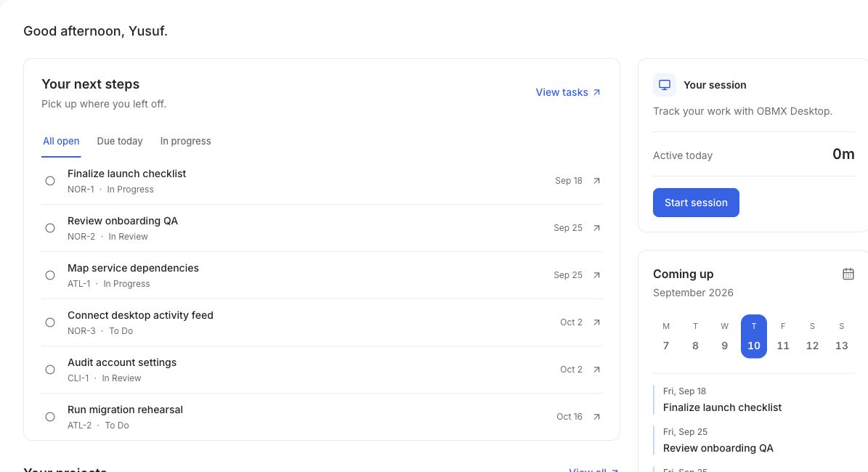Click the CLI-1 task ID
This screenshot has height=472, width=868.
pyautogui.click(x=78, y=378)
